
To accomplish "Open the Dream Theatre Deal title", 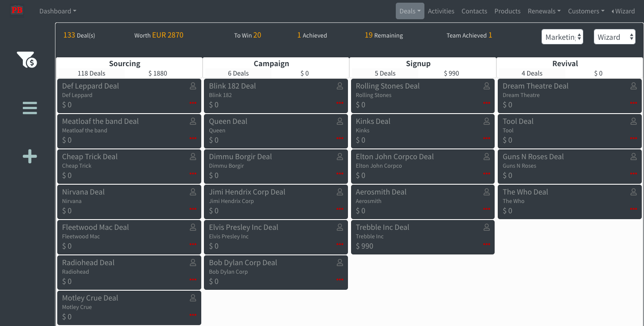I will pyautogui.click(x=536, y=86).
